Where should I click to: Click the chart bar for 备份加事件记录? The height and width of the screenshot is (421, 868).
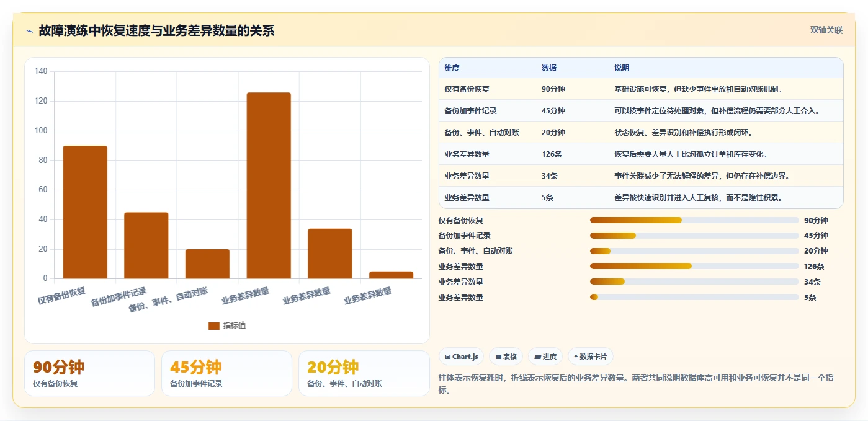(146, 246)
